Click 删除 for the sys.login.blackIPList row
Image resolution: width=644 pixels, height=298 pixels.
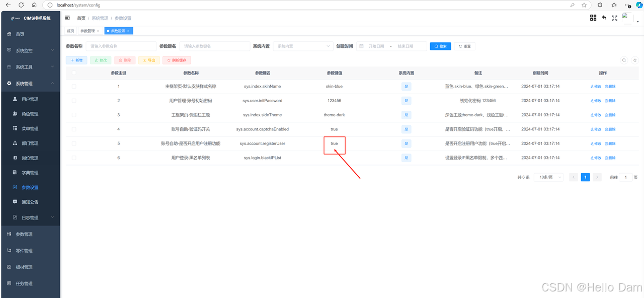tap(610, 158)
